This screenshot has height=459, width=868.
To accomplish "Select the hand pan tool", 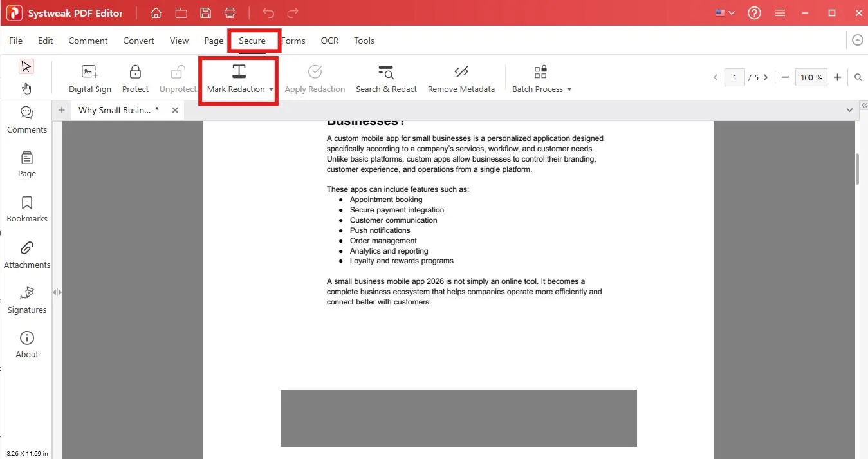I will 26,88.
